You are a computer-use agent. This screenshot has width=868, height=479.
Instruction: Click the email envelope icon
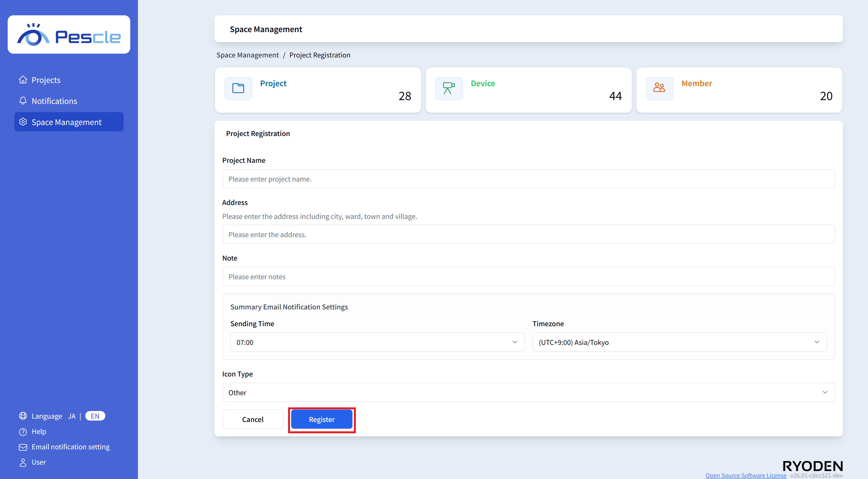point(23,447)
